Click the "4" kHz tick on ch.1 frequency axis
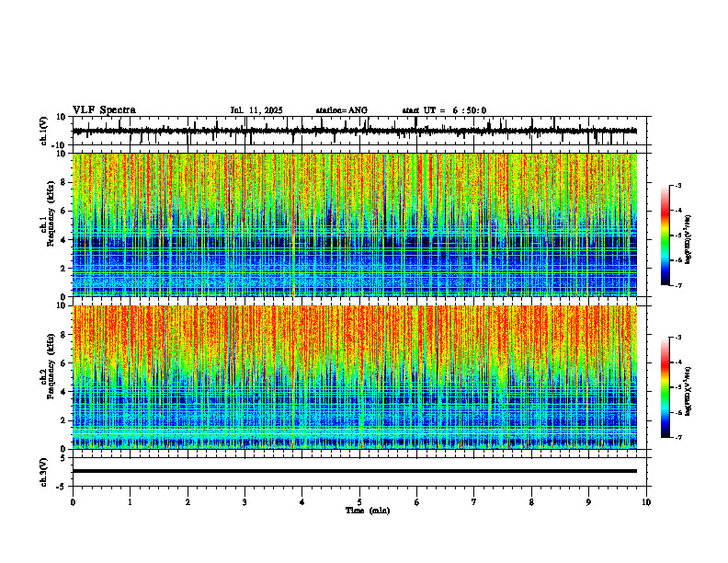Viewport: 728px width, 563px height. (64, 240)
